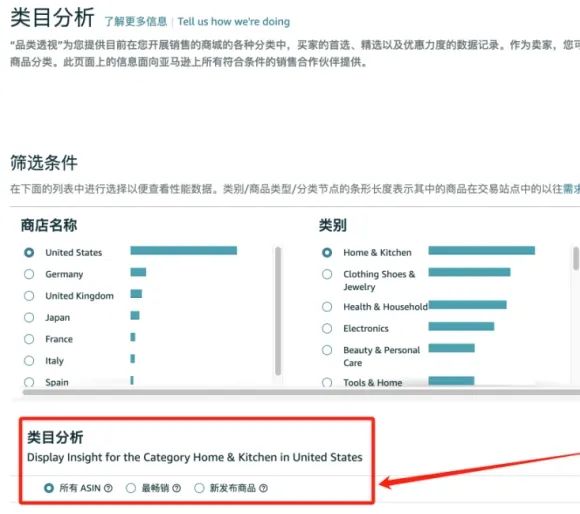Select Clothing Shoes & Jewelry category
Image resolution: width=580 pixels, height=514 pixels.
coord(327,274)
